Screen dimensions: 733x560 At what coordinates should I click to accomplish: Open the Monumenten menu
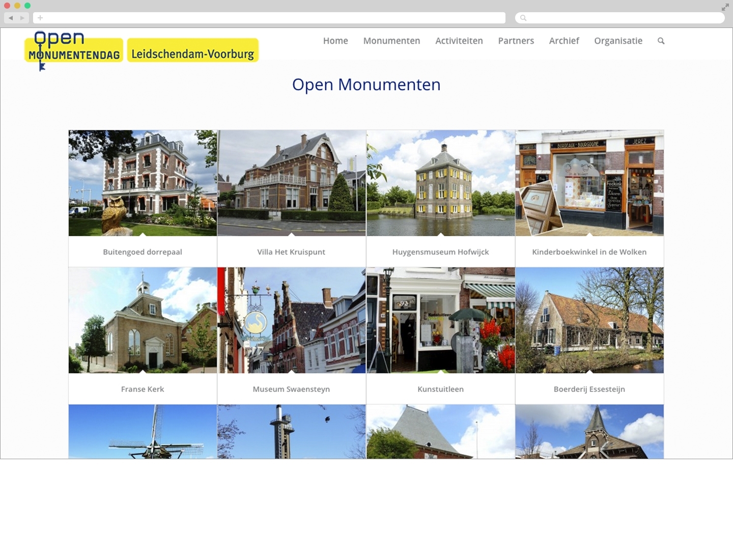tap(391, 41)
